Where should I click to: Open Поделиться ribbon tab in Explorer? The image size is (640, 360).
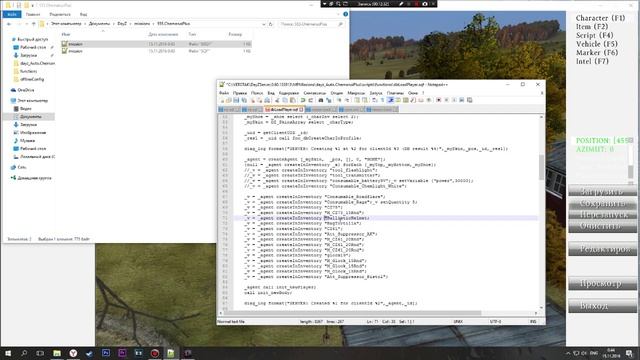60,14
